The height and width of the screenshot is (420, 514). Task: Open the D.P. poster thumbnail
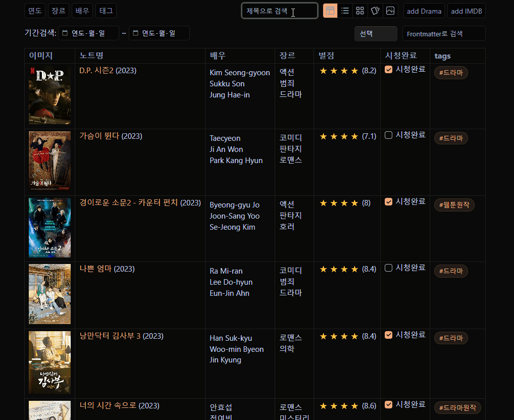coord(49,95)
